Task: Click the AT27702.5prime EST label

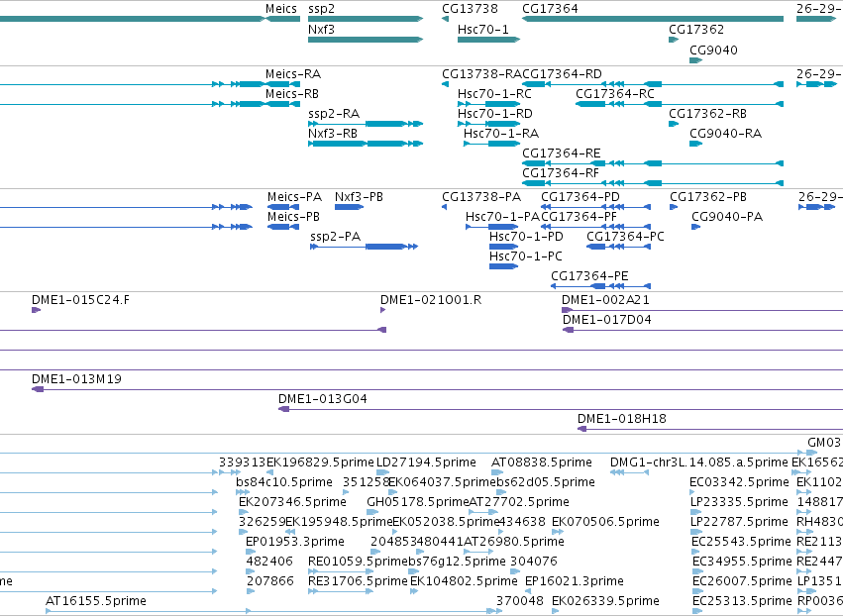Action: (x=519, y=502)
